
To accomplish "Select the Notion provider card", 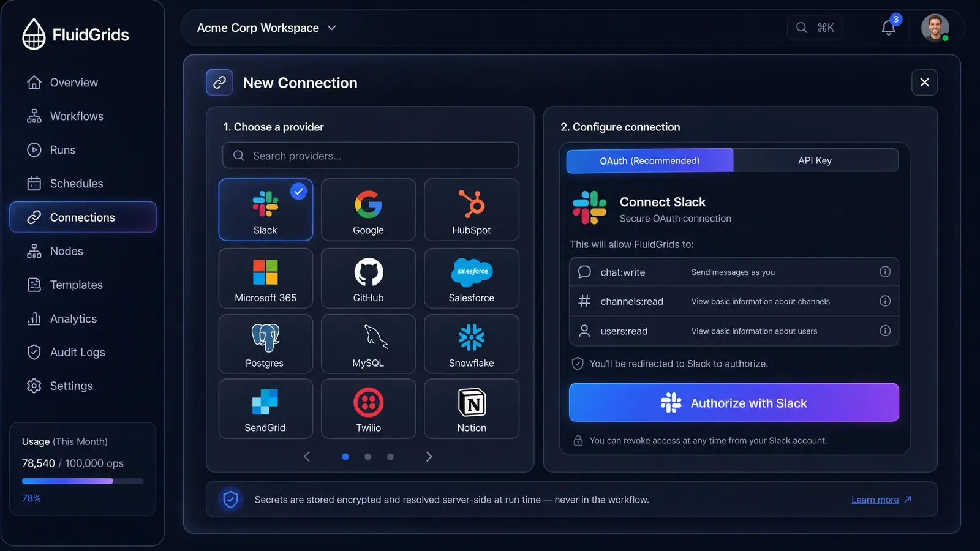I will tap(471, 409).
